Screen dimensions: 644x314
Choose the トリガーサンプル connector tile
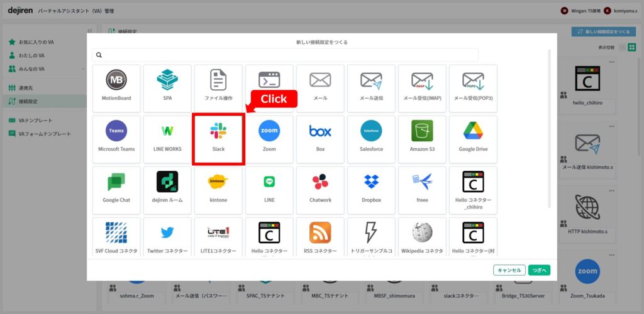(x=371, y=237)
